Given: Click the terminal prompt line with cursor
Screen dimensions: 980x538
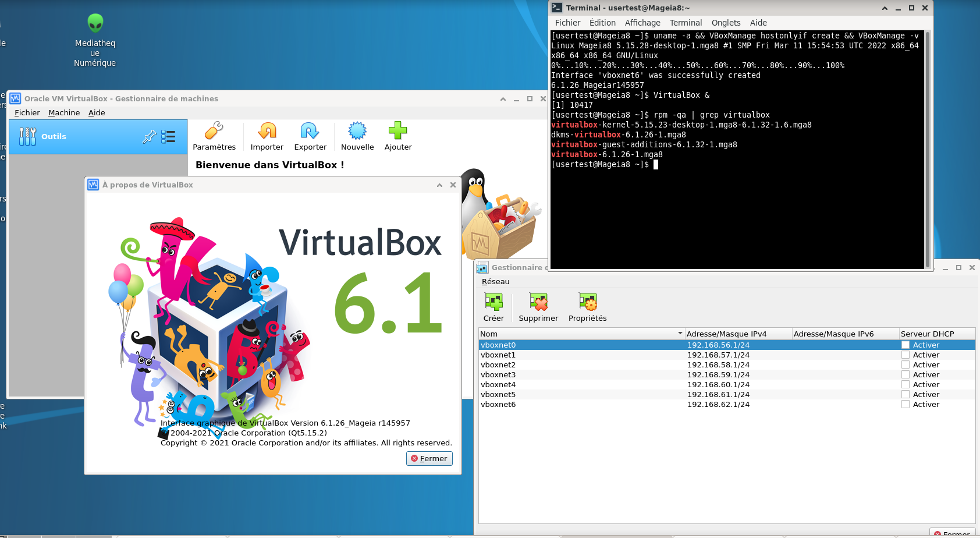Looking at the screenshot, I should (x=605, y=164).
